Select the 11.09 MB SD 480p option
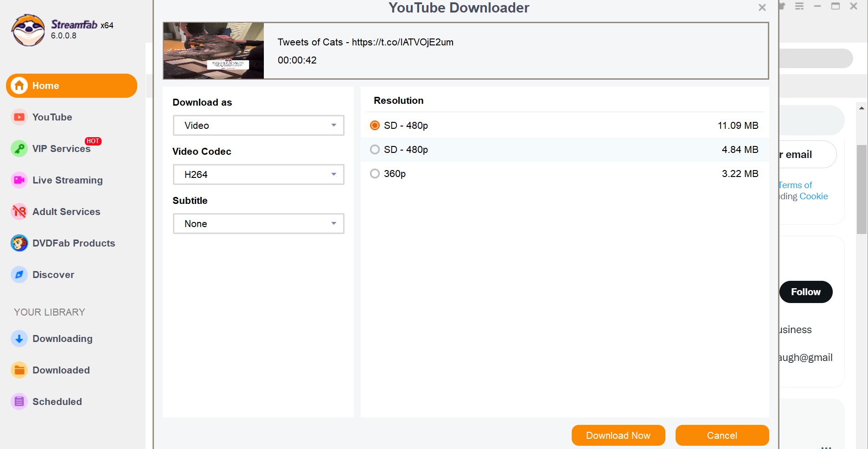Image resolution: width=868 pixels, height=449 pixels. click(375, 126)
